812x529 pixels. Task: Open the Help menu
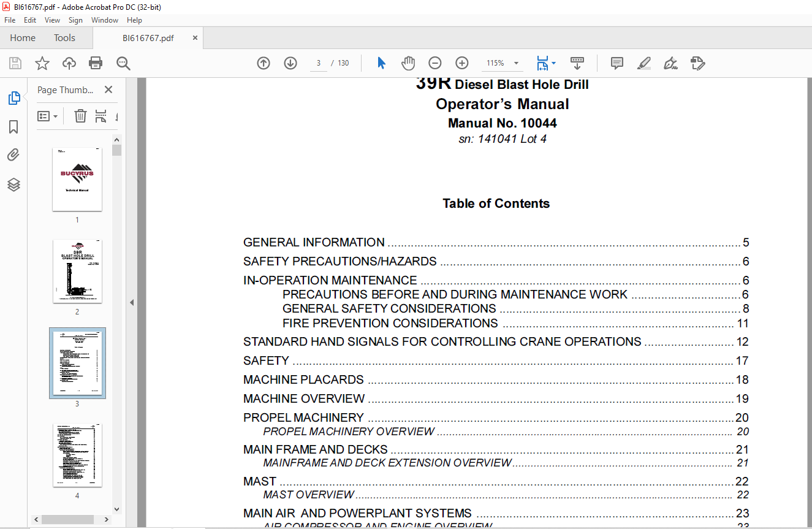(x=134, y=20)
